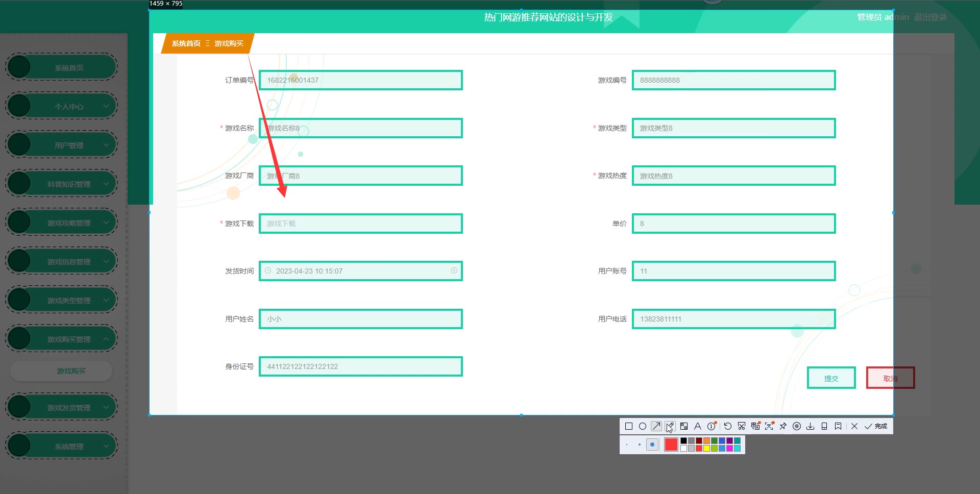The width and height of the screenshot is (980, 494).
Task: Select the ellipse annotation tool
Action: [643, 426]
